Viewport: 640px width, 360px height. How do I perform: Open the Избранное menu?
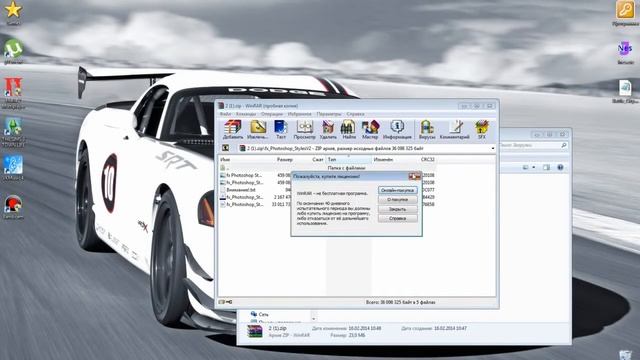(299, 114)
